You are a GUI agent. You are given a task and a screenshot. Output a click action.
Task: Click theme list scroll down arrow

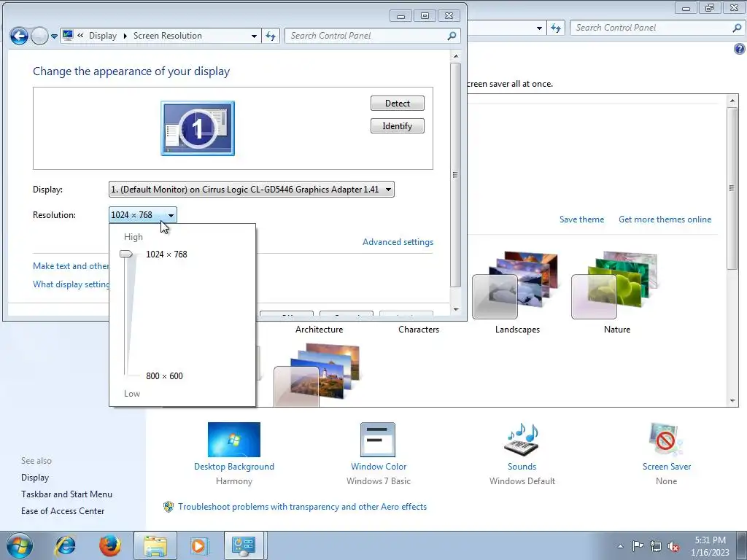pyautogui.click(x=732, y=401)
